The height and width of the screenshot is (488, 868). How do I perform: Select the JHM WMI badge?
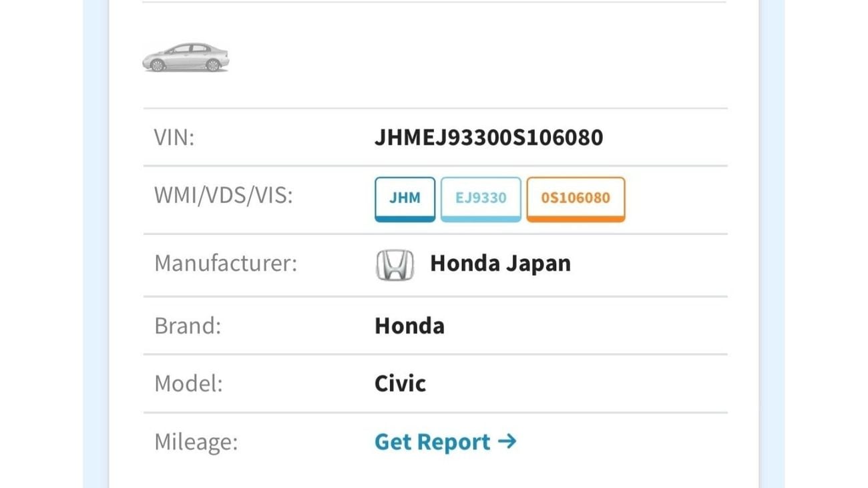(405, 198)
